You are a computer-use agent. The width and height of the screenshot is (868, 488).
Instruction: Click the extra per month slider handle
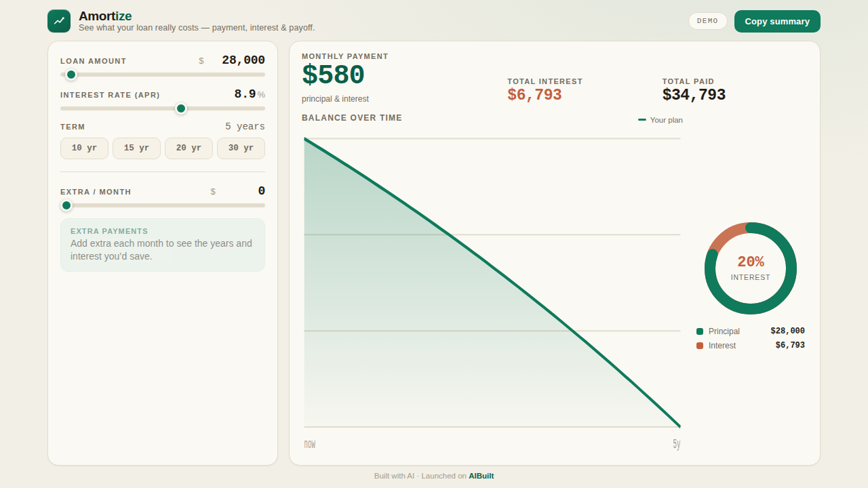66,205
